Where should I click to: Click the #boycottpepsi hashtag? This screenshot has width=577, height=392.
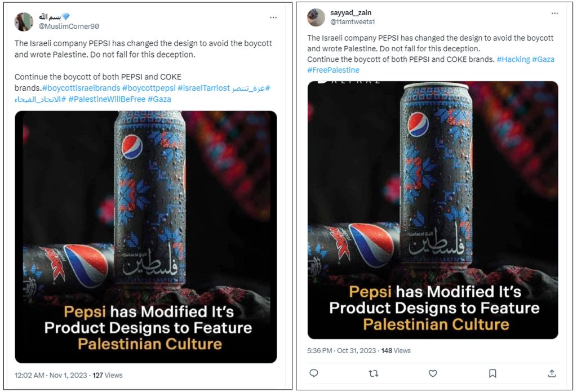click(149, 88)
